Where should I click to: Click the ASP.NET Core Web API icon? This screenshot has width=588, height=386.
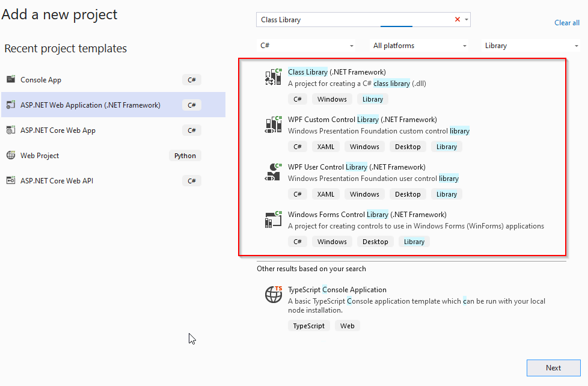tap(11, 180)
